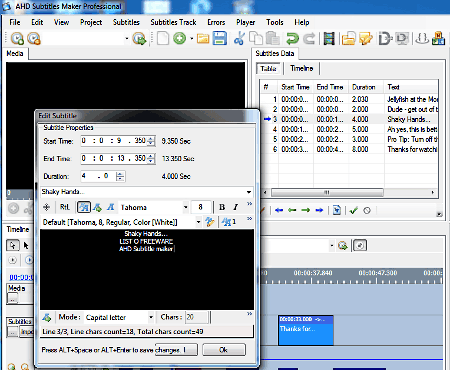Open the main toolbar combo box arrow
The height and width of the screenshot is (370, 450).
127,39
